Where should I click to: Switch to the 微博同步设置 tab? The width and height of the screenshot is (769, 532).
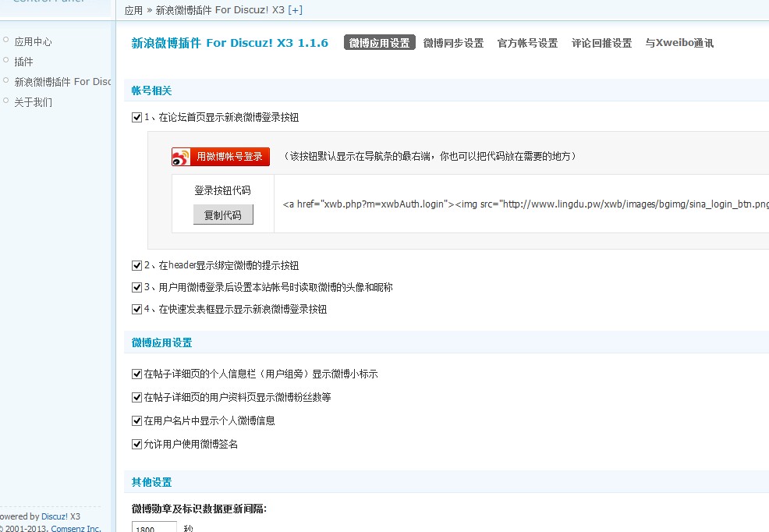click(x=454, y=43)
